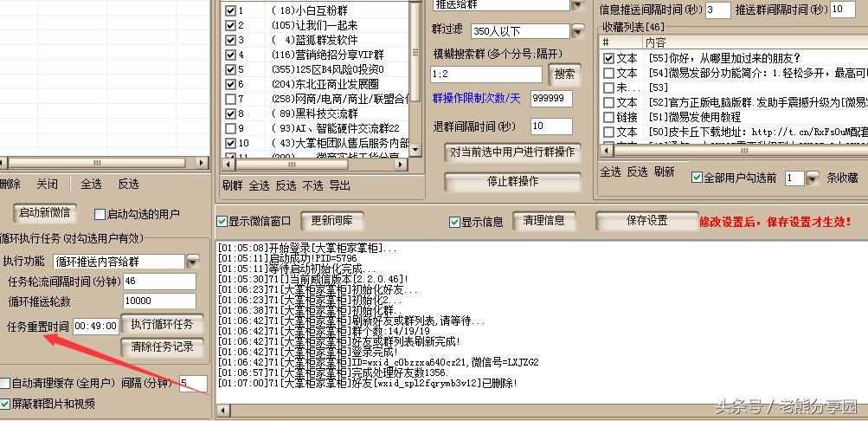Uncheck group 1 小白互粉群 checkbox
Image resolution: width=868 pixels, height=421 pixels.
coord(230,10)
